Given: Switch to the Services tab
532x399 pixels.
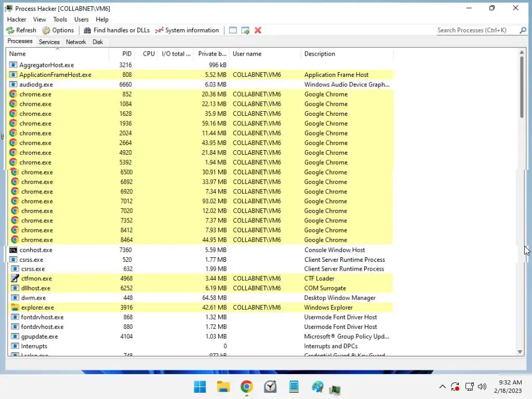Looking at the screenshot, I should tap(49, 42).
